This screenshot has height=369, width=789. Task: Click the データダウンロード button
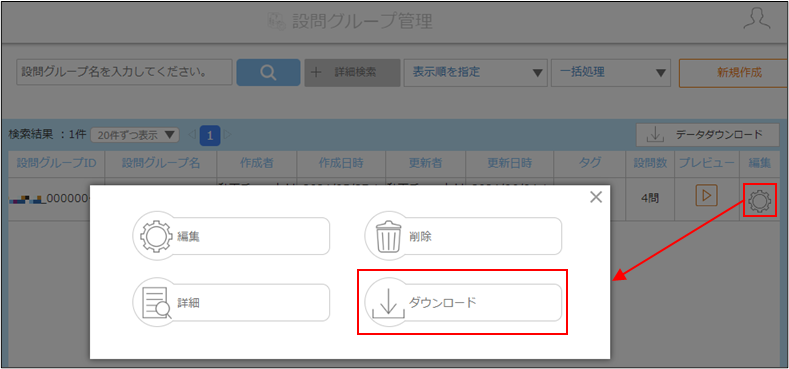pos(707,134)
